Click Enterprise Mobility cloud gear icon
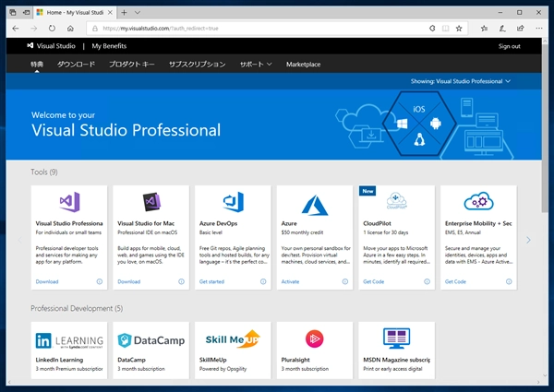 pyautogui.click(x=478, y=201)
